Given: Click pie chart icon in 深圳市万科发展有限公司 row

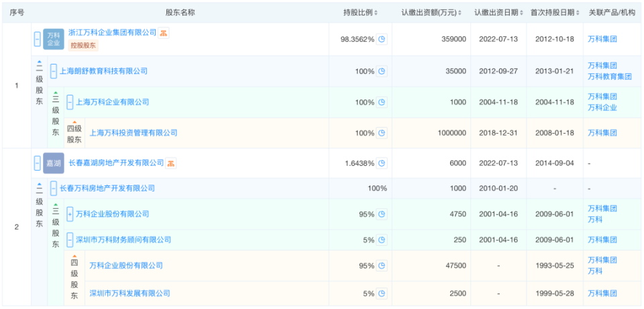Looking at the screenshot, I should [382, 294].
